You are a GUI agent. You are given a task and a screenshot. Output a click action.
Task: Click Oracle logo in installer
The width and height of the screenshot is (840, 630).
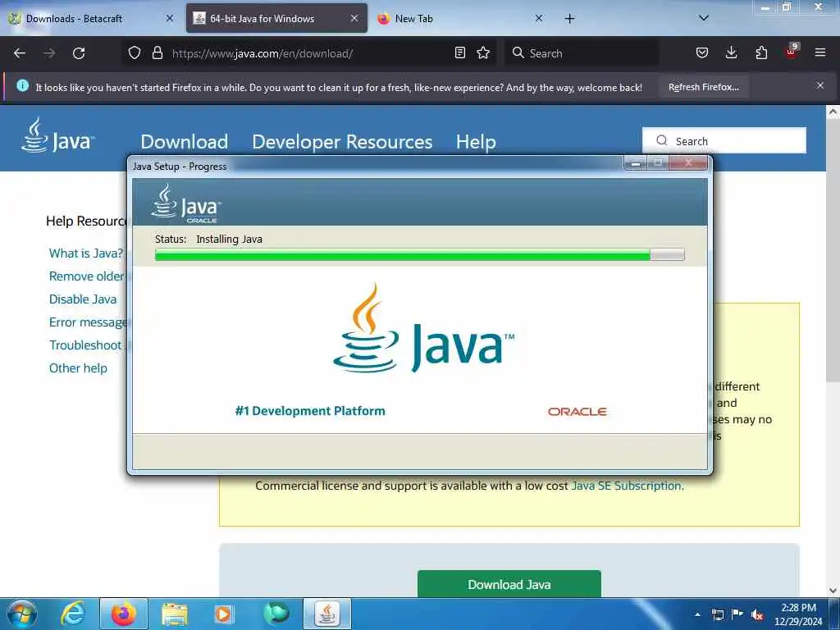pyautogui.click(x=577, y=412)
